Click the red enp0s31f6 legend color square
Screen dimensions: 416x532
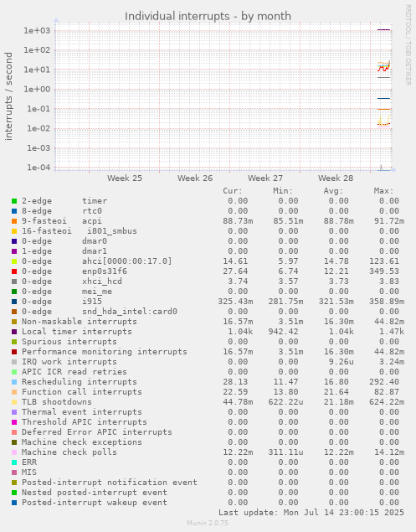coord(14,271)
